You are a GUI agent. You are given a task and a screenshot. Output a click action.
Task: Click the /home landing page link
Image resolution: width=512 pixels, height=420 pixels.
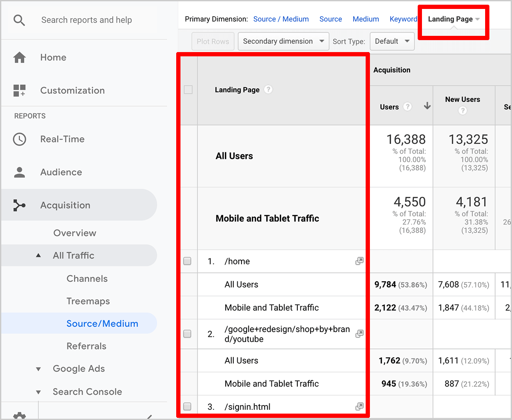pos(237,262)
